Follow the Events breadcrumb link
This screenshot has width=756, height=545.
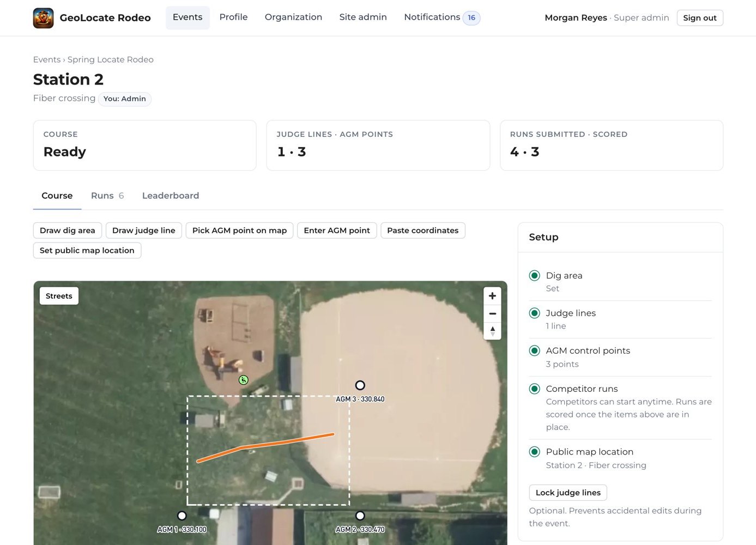[x=47, y=59]
